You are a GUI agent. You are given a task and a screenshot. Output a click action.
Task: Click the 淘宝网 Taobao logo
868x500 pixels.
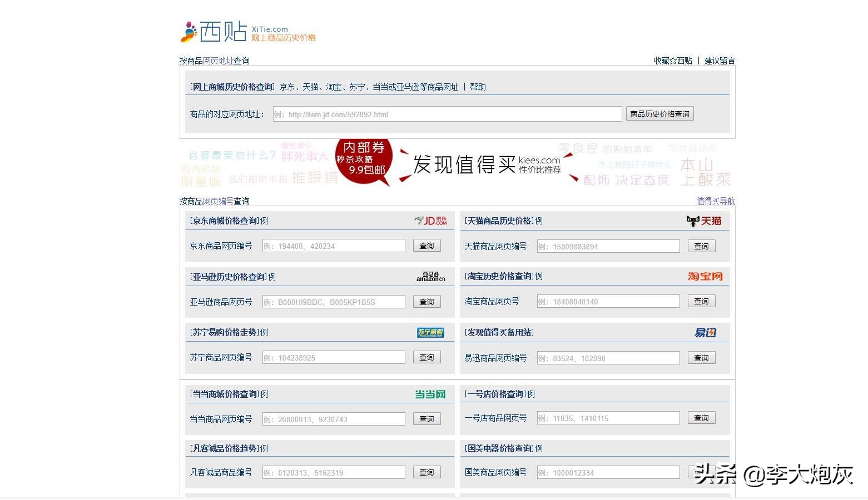(x=705, y=276)
